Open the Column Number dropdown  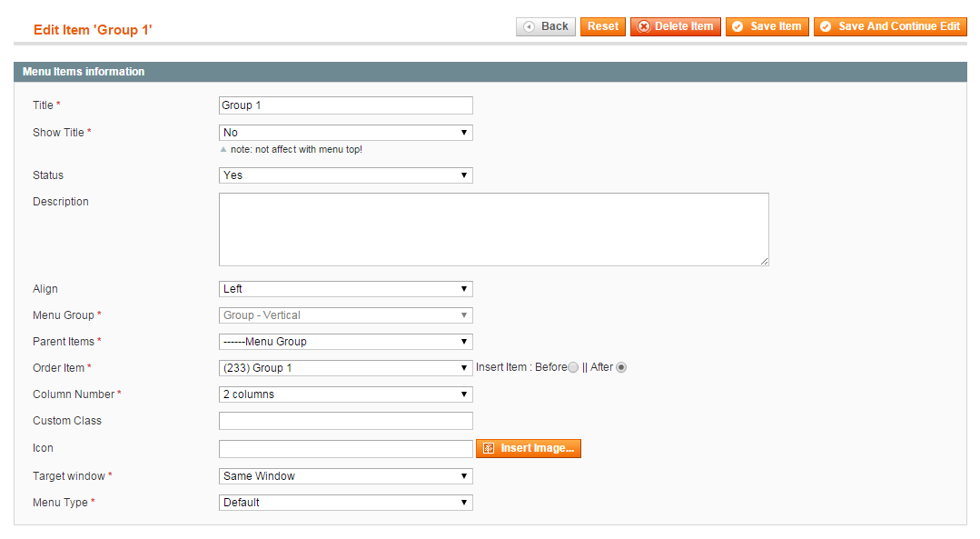[346, 394]
